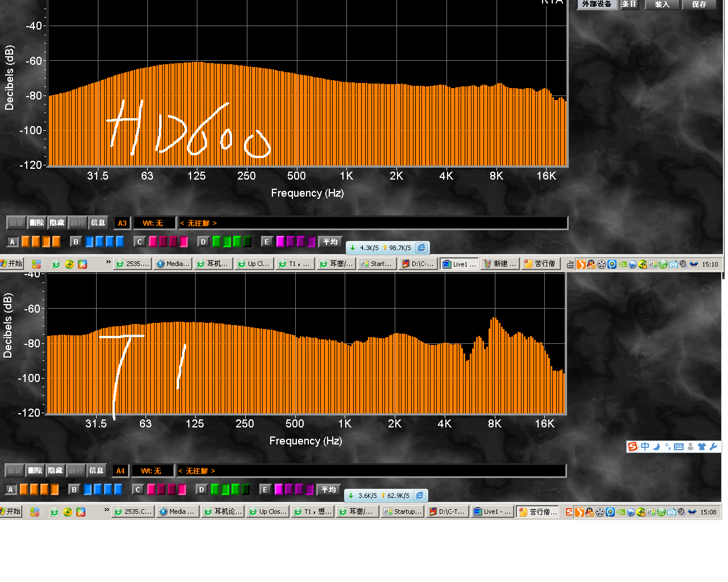Image resolution: width=728 pixels, height=582 pixels.
Task: Select first magenta slot of bank E in A3 panel
Action: (280, 242)
